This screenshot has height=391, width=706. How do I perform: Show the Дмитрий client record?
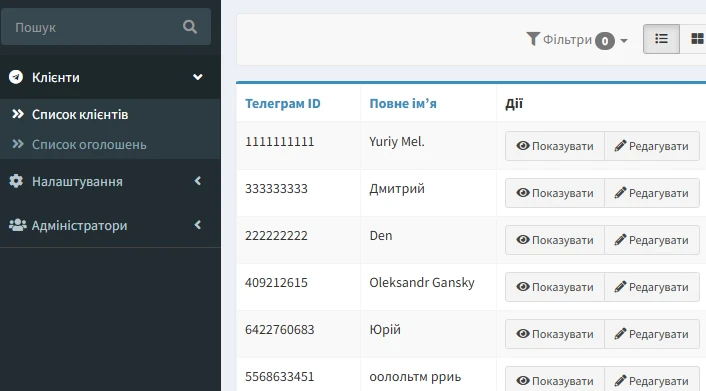click(x=555, y=193)
